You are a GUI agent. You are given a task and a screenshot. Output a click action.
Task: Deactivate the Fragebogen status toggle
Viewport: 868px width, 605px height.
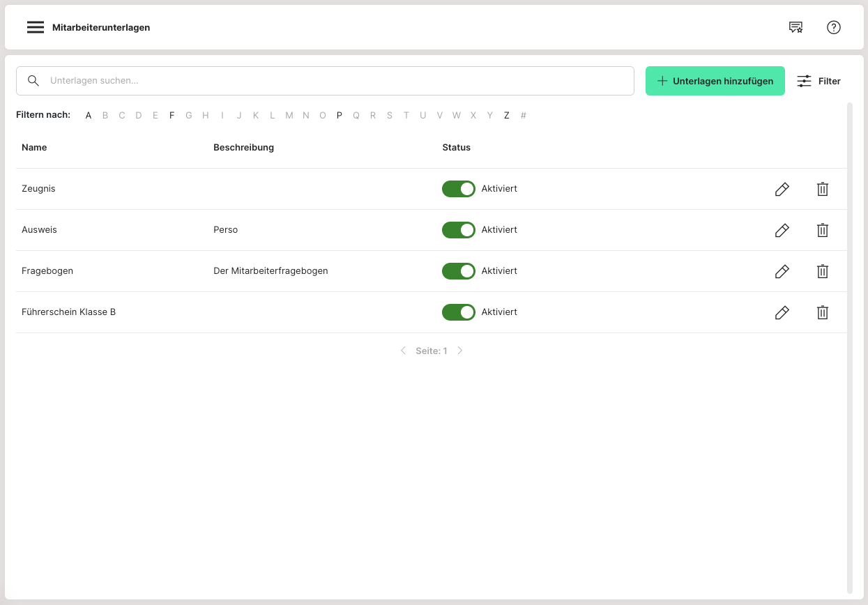459,271
